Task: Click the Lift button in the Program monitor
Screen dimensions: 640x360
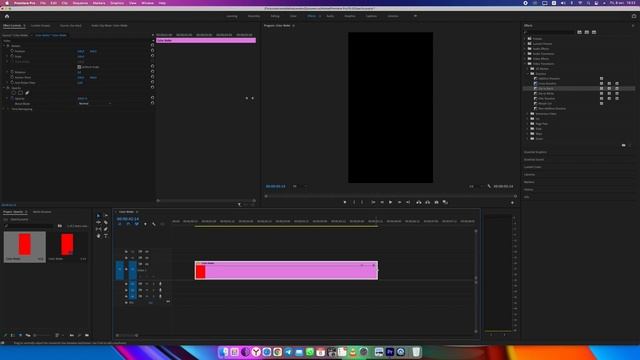Action: pos(419,202)
